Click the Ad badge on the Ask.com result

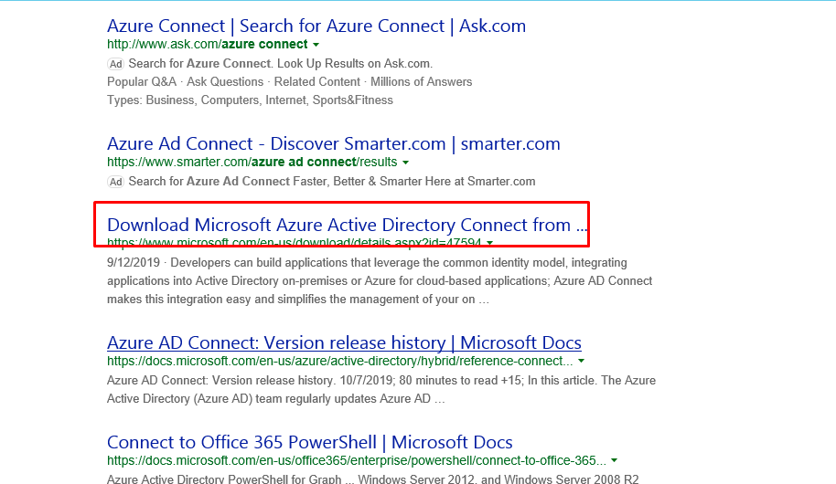(115, 64)
